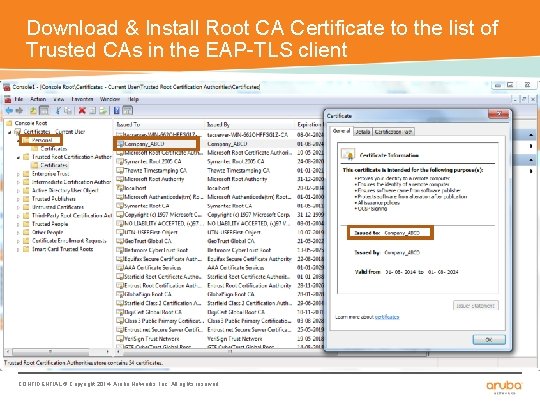Collapse the Certificates - Current User node

(10, 132)
